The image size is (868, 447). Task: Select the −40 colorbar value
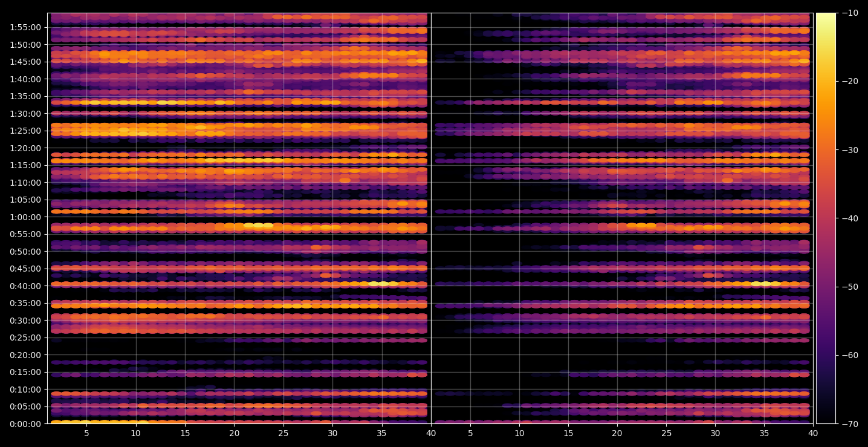coord(849,218)
